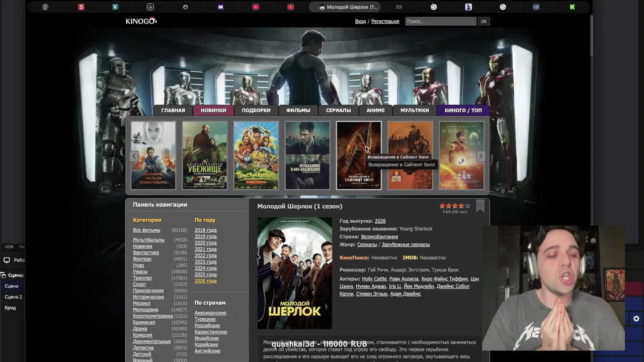
Task: Switch to the teal V browser tab
Action: point(115,7)
